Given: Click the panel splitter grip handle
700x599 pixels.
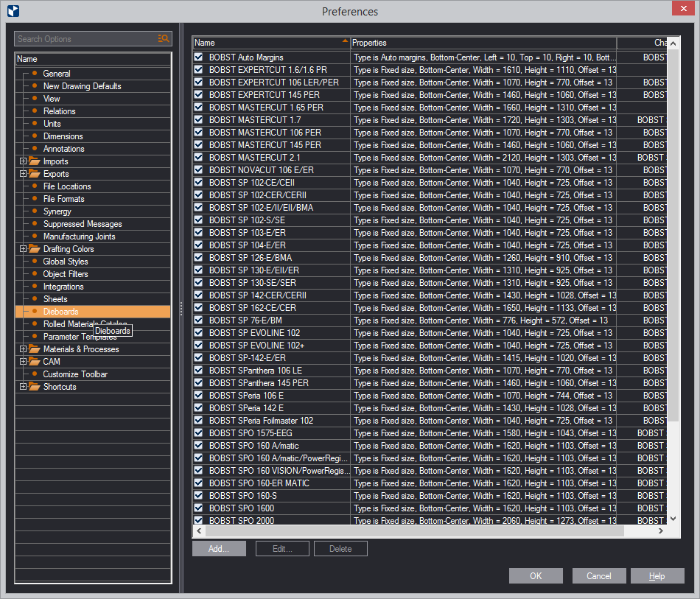Looking at the screenshot, I should click(181, 309).
